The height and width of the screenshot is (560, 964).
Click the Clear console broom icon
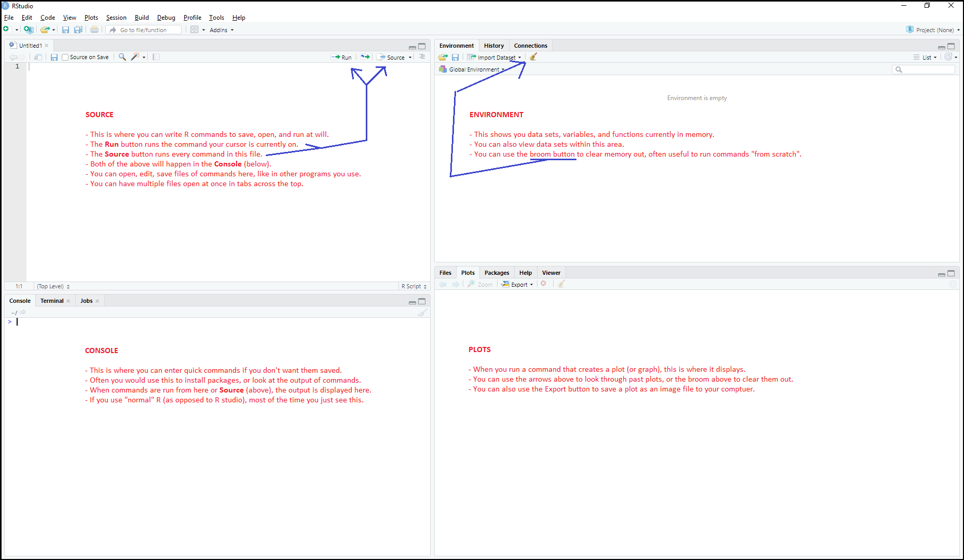(x=423, y=312)
